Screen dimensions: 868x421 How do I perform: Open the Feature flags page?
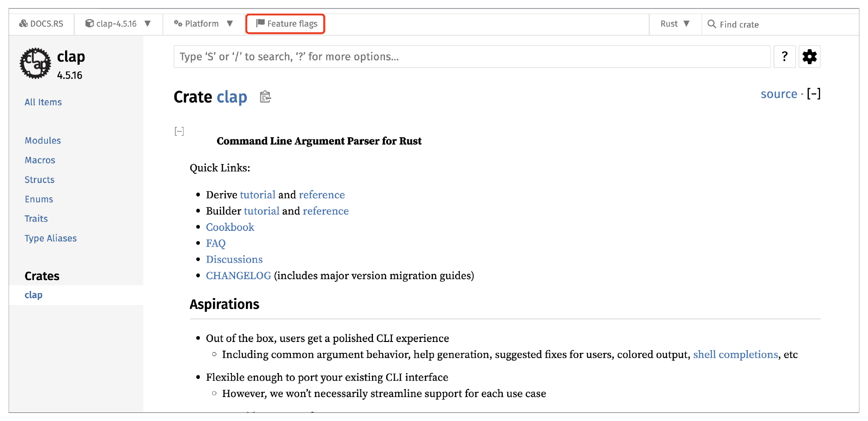coord(286,23)
